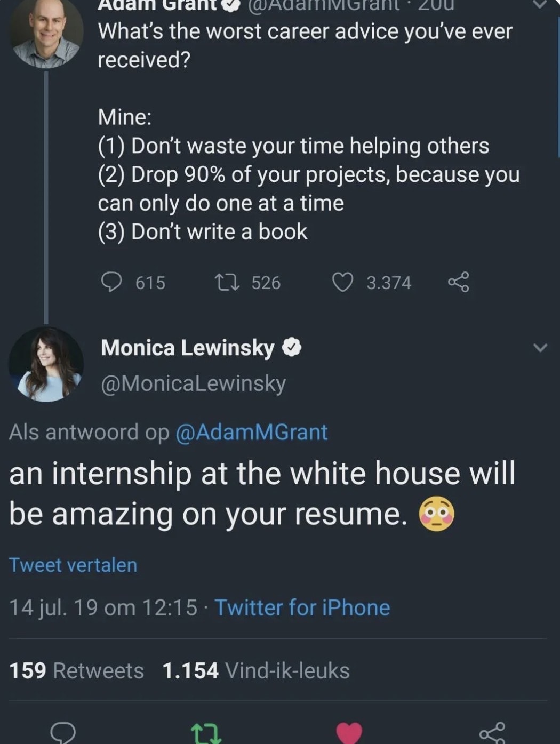View the 1.154 Vind-ik-leuks list
Viewport: 560px width, 744px height.
(256, 670)
